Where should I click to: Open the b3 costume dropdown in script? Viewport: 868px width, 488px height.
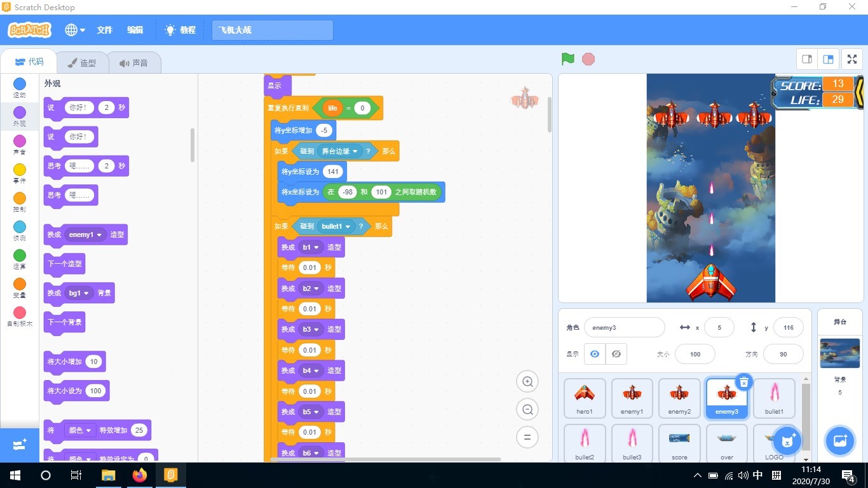click(311, 329)
